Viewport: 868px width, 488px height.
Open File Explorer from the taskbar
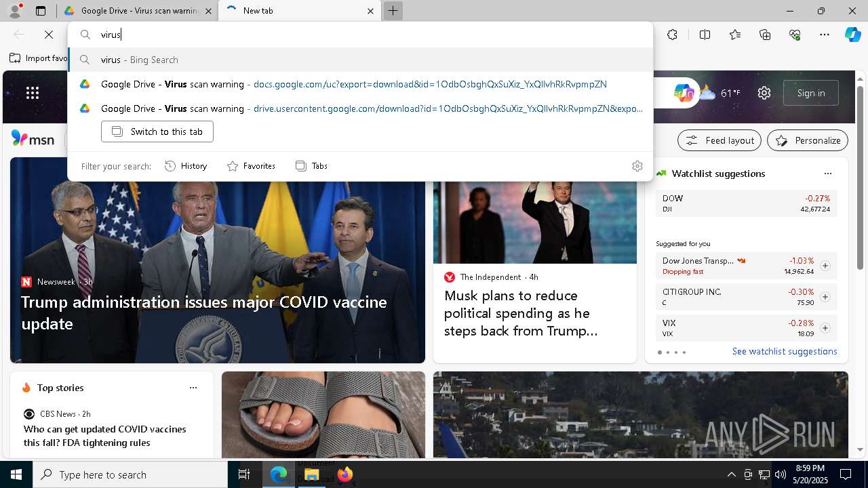click(x=312, y=474)
